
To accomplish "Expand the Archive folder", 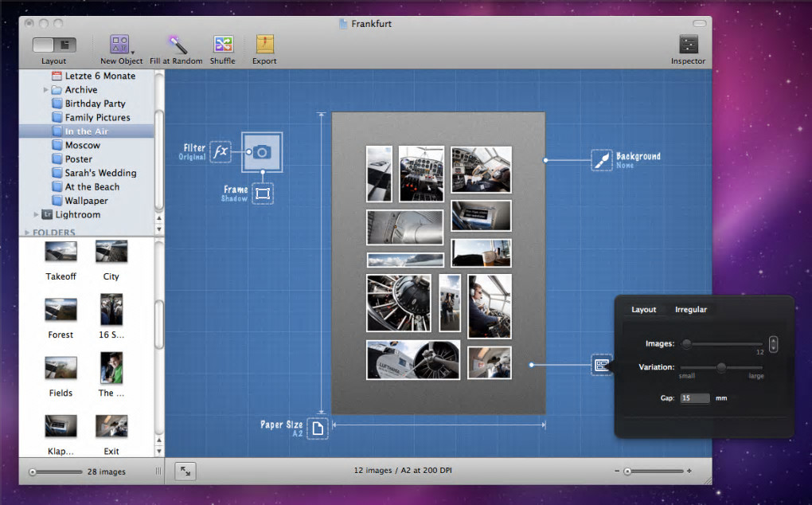I will pyautogui.click(x=46, y=90).
